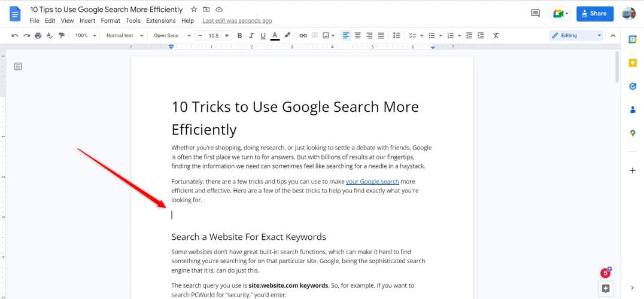Open comment history icon
644x299 pixels.
point(535,13)
